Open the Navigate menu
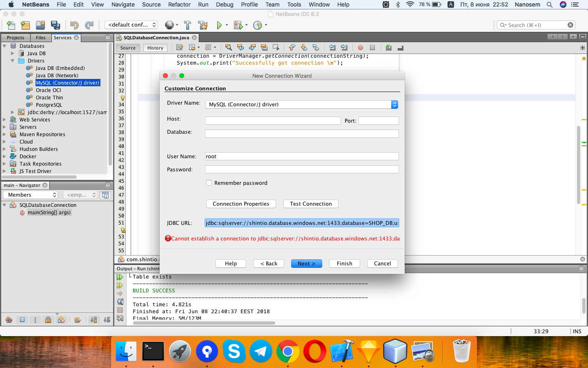Image resolution: width=588 pixels, height=368 pixels. (x=123, y=4)
